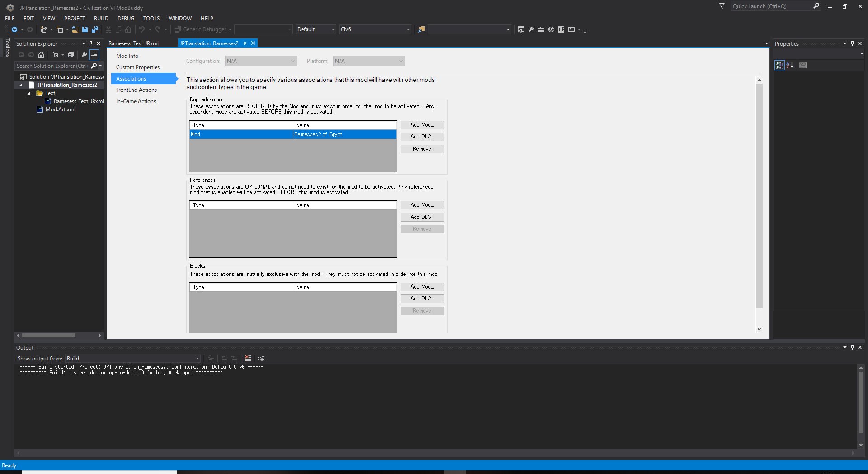Click Add DLC under References
Image resolution: width=868 pixels, height=474 pixels.
pyautogui.click(x=422, y=217)
